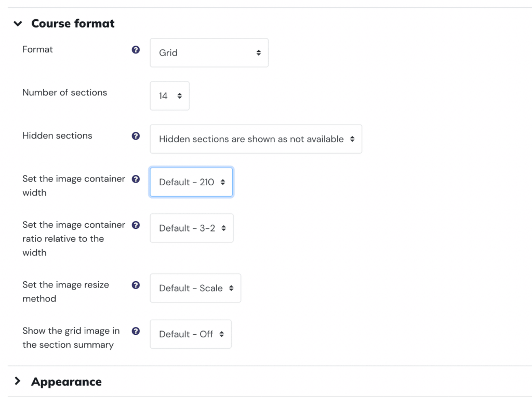Collapse section using the Course format chevron

coord(18,24)
